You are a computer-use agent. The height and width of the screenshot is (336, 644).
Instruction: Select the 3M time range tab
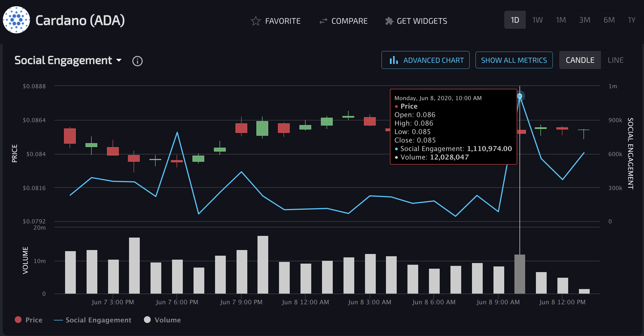[585, 20]
